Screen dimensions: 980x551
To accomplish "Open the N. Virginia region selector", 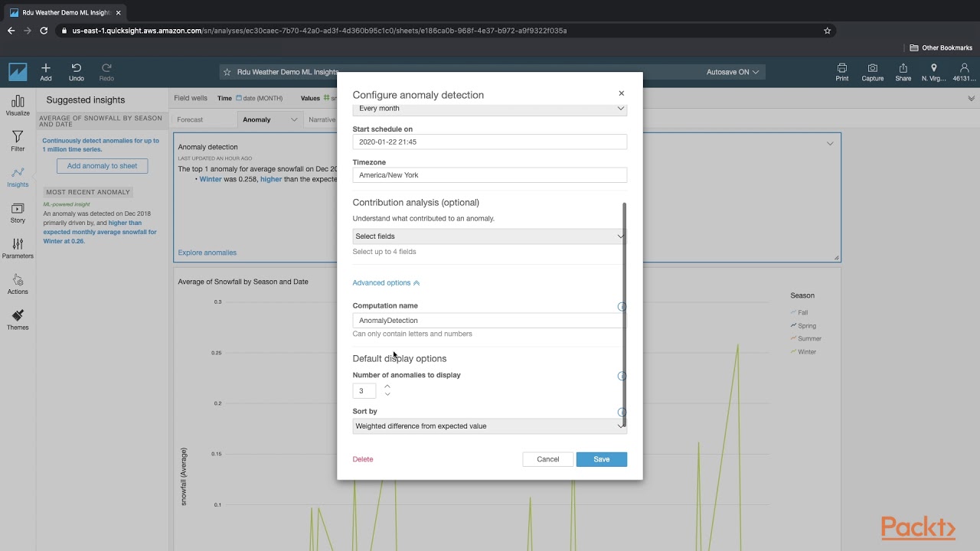I will (x=933, y=72).
